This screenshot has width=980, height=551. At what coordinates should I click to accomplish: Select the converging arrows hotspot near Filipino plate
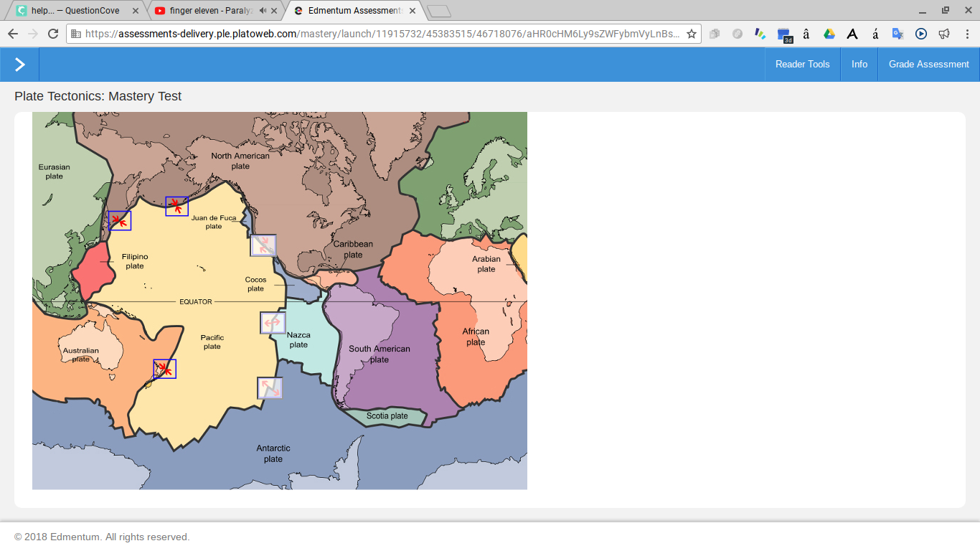[x=120, y=221]
